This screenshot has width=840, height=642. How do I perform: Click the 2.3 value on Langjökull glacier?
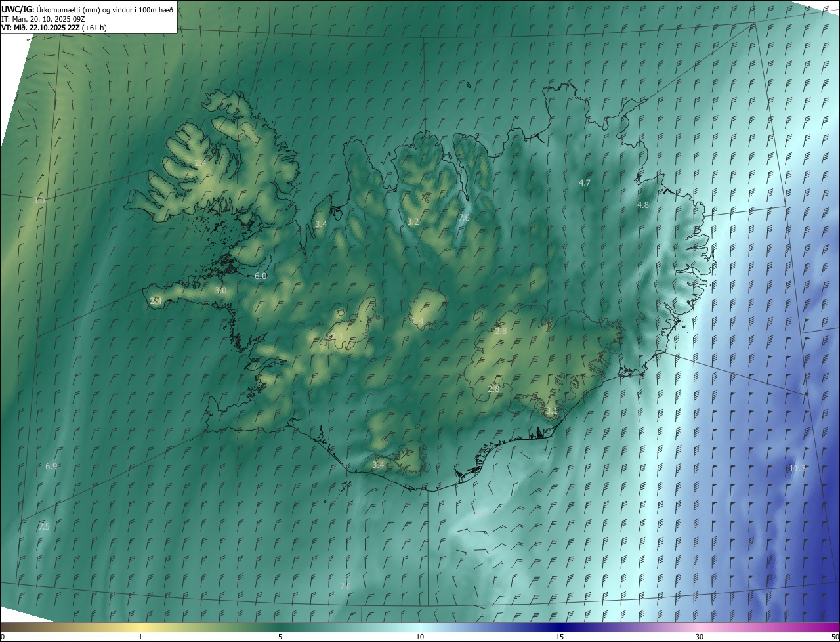coord(337,337)
